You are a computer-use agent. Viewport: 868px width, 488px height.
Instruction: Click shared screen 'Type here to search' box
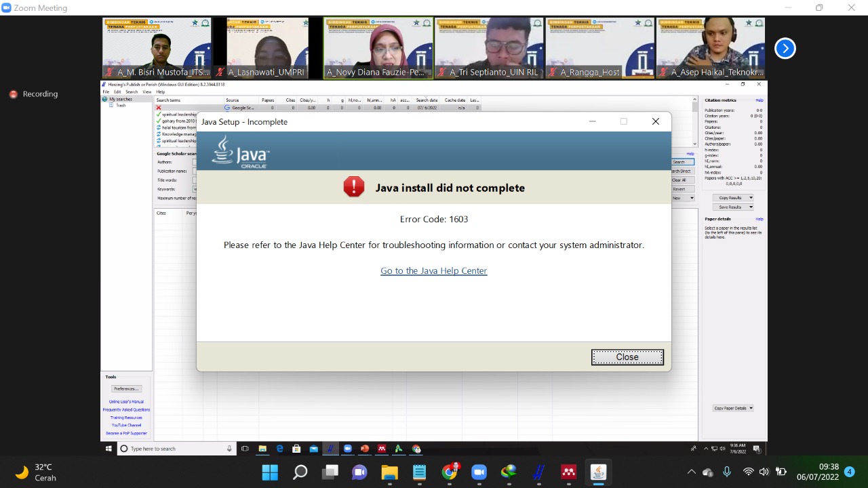point(176,449)
